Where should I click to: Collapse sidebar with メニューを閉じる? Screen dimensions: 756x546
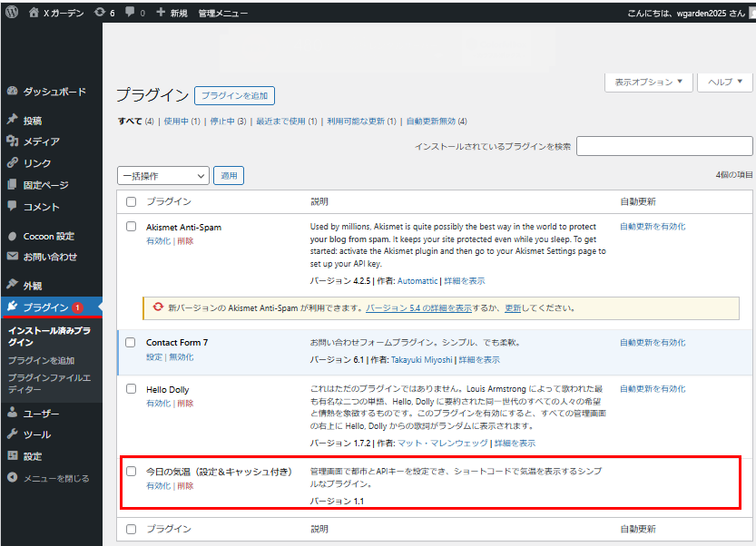(x=54, y=478)
